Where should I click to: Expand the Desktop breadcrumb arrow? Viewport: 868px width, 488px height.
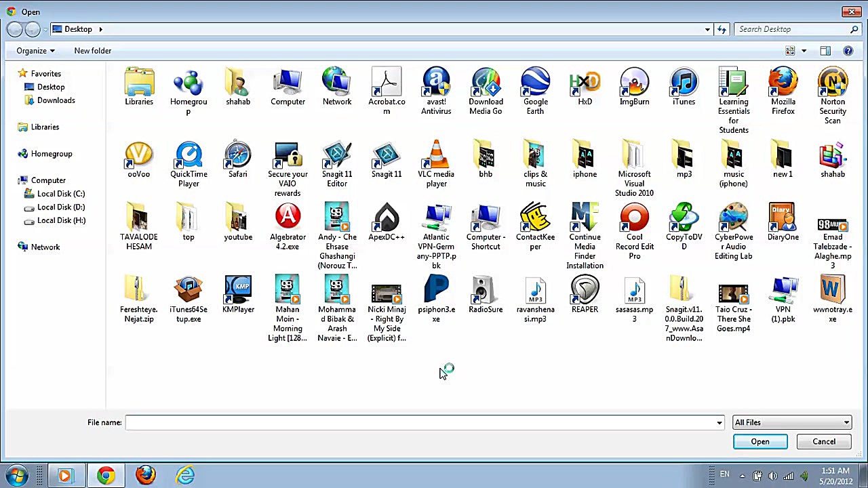(x=100, y=29)
